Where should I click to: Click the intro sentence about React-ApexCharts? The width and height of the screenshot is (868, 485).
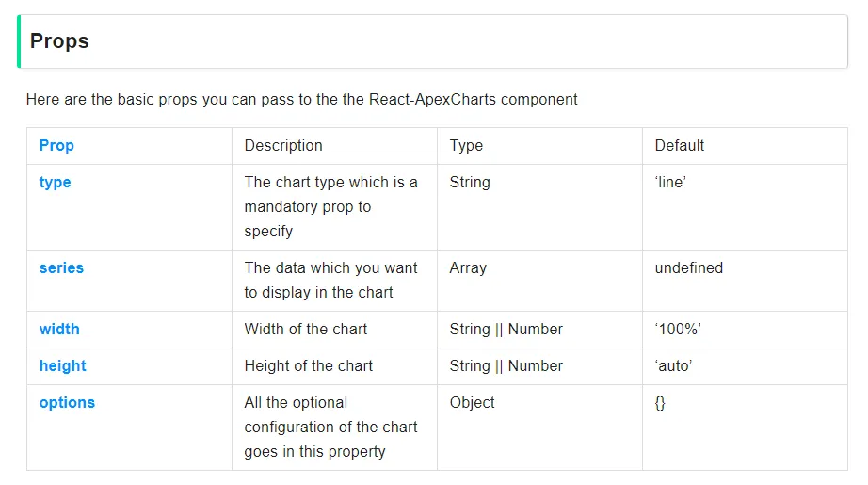click(301, 99)
